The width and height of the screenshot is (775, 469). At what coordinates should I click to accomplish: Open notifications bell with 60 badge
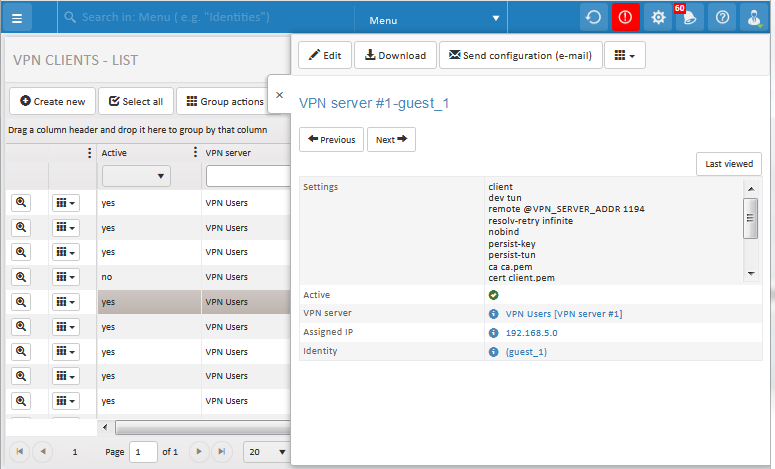pyautogui.click(x=689, y=18)
